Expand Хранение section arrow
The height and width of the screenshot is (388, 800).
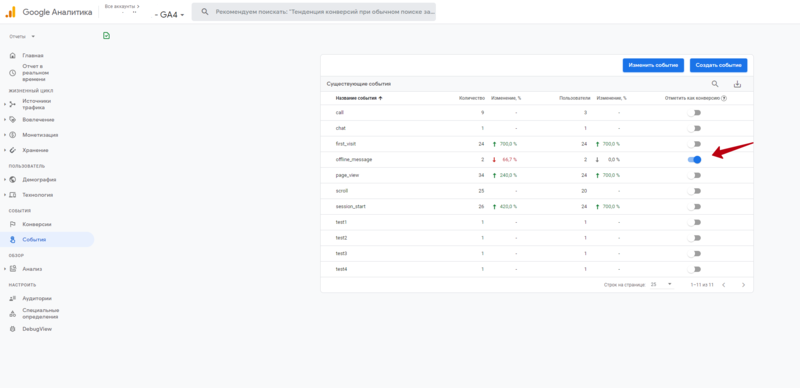click(5, 150)
